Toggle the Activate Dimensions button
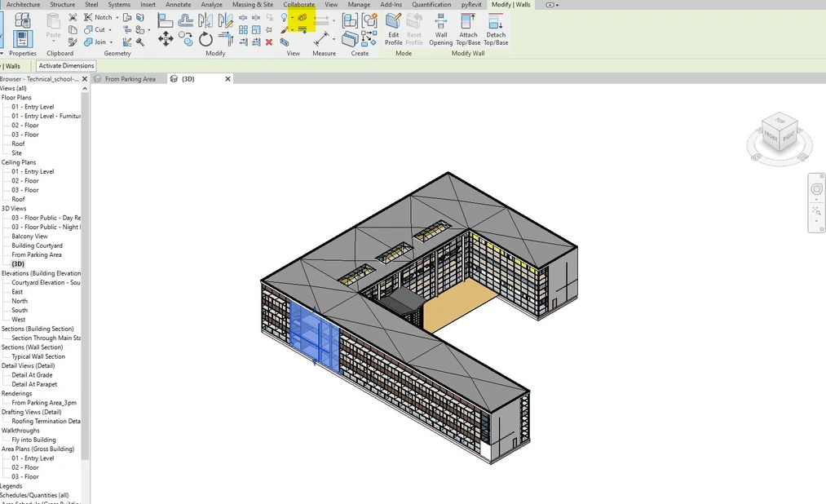 click(65, 65)
